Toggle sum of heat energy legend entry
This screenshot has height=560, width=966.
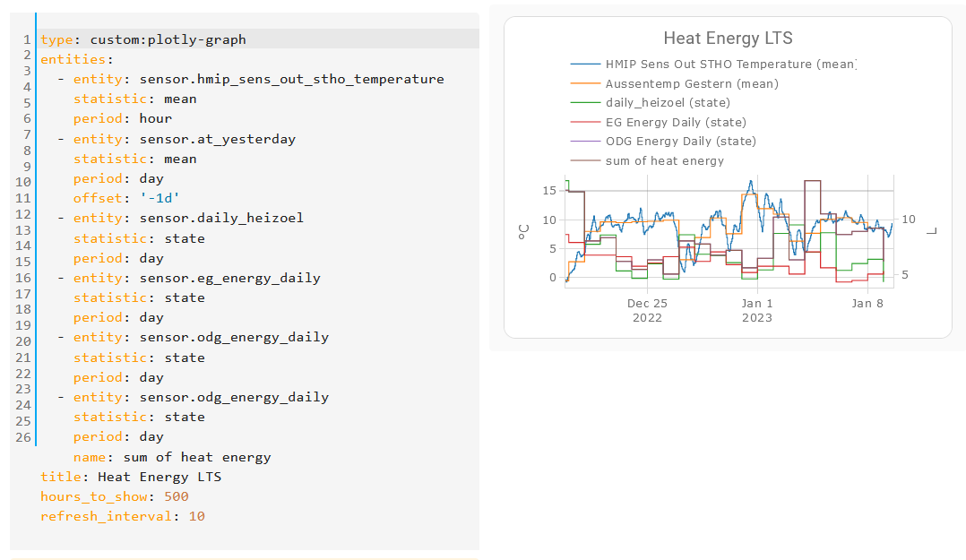[x=648, y=160]
